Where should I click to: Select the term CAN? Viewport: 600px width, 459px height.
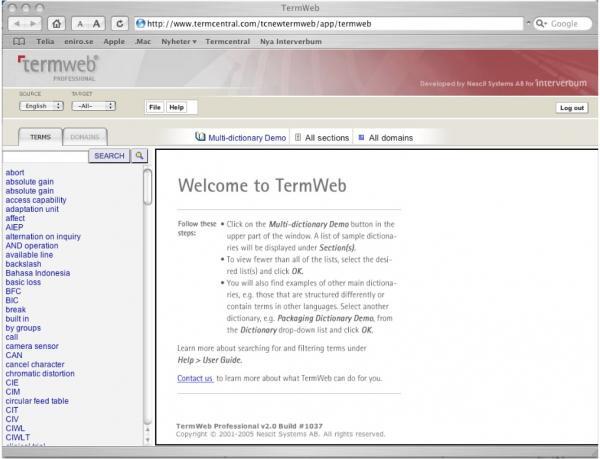point(14,355)
